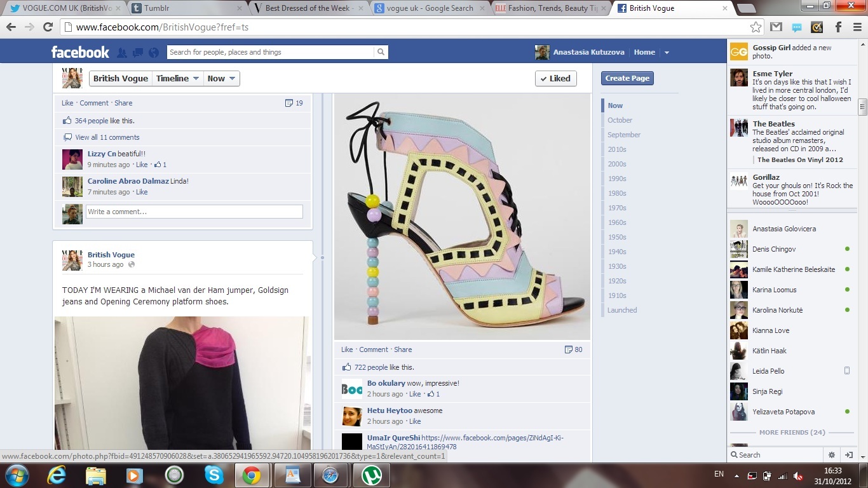Image resolution: width=868 pixels, height=488 pixels.
Task: Reload the page with refresh icon
Action: (48, 27)
